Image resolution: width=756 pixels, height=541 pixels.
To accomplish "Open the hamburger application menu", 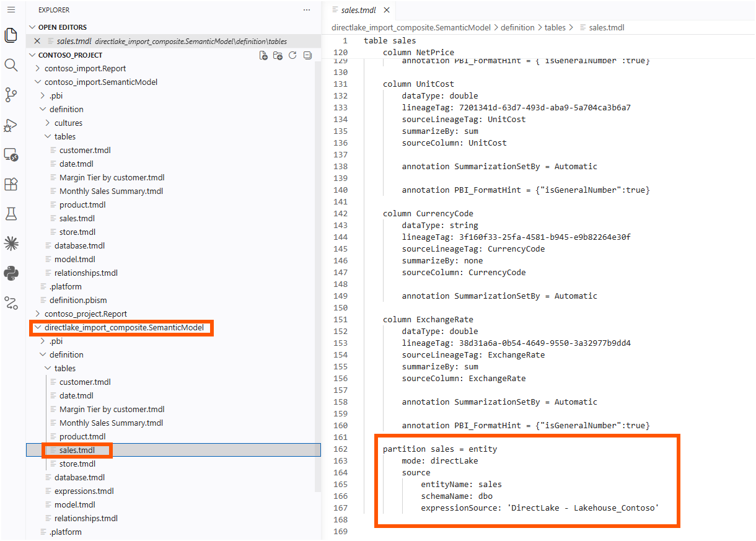I will tap(11, 10).
